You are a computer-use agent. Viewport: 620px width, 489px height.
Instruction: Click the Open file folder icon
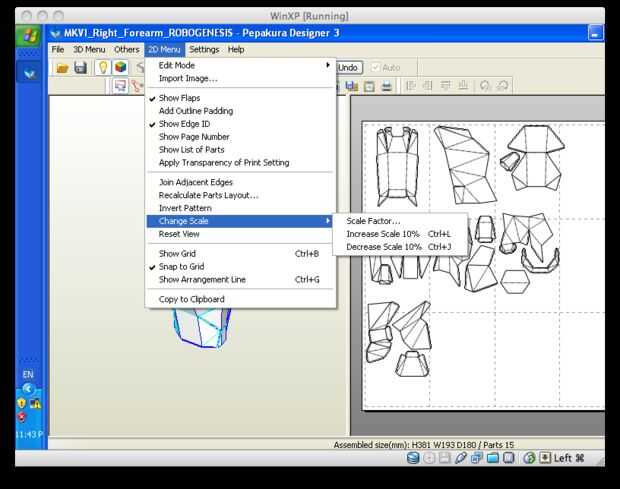[62, 68]
